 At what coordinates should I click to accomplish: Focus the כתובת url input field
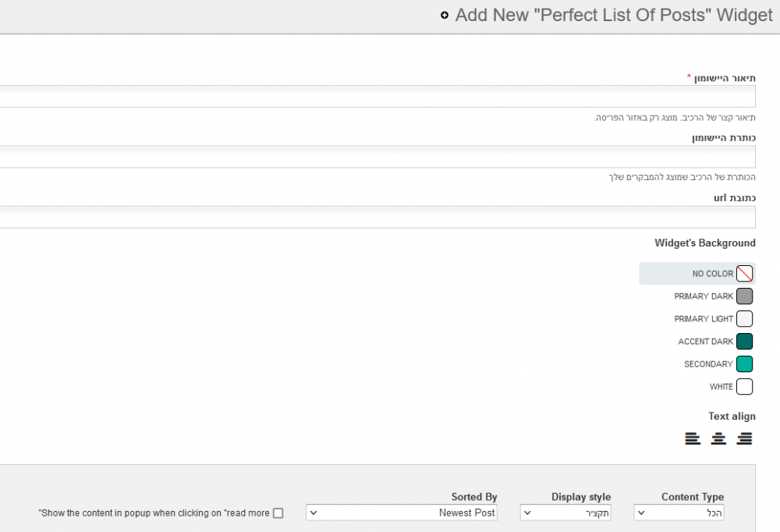pyautogui.click(x=378, y=218)
